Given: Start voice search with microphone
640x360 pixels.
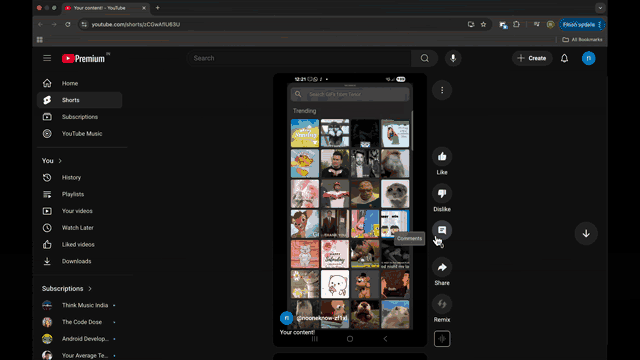Looking at the screenshot, I should (453, 58).
